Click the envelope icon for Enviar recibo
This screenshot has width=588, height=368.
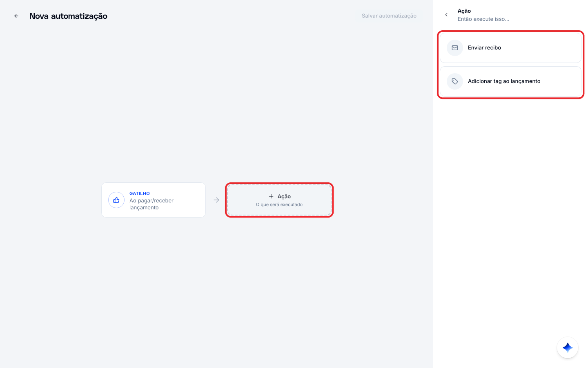[455, 48]
